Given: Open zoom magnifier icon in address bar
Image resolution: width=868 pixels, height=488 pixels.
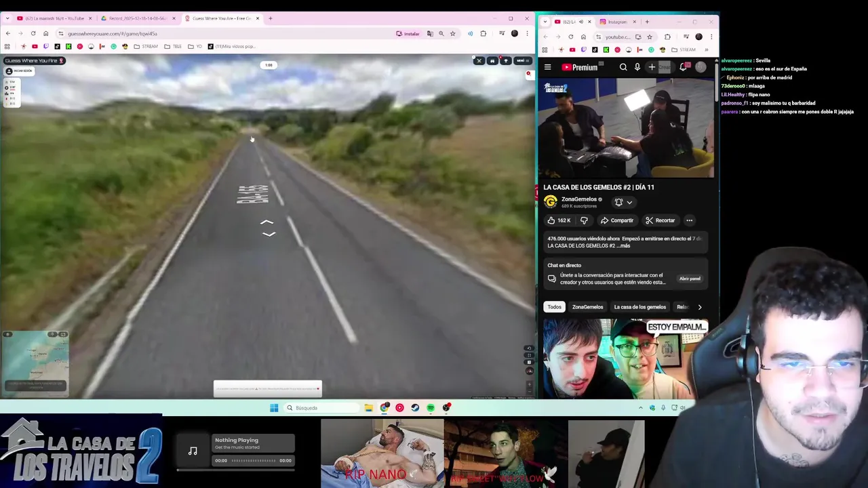Looking at the screenshot, I should click(441, 33).
